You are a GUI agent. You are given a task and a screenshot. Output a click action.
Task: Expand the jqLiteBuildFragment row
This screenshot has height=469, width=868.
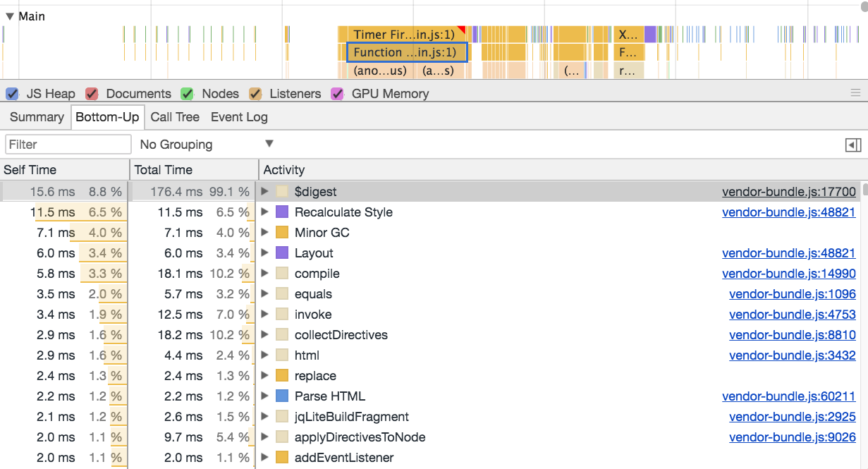click(x=264, y=417)
